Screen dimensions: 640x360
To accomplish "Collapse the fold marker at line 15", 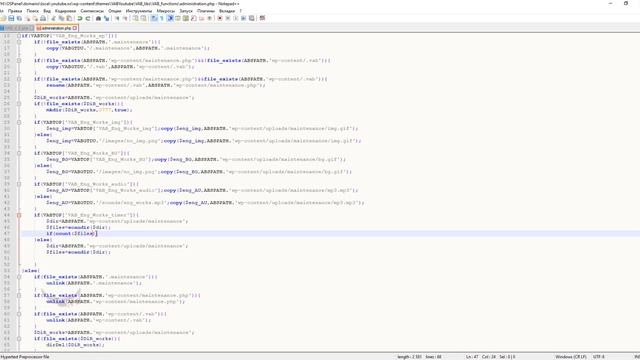I will (19, 36).
